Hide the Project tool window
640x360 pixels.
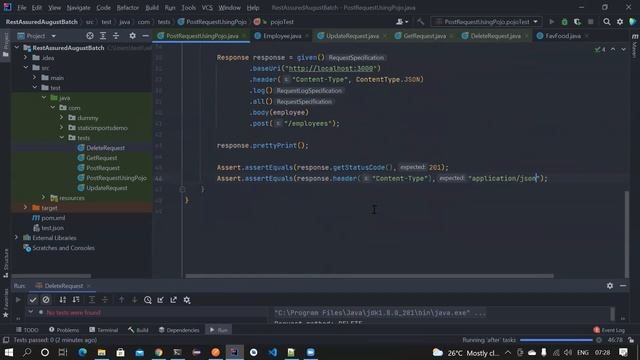tap(145, 36)
